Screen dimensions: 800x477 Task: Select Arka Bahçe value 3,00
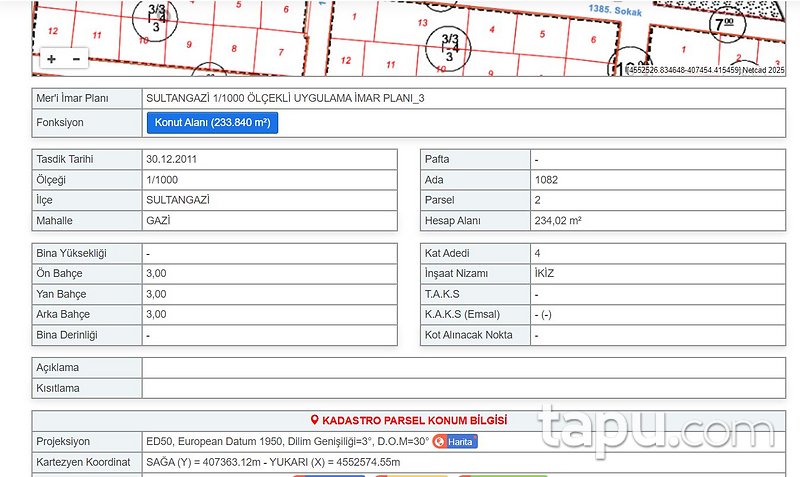(156, 314)
